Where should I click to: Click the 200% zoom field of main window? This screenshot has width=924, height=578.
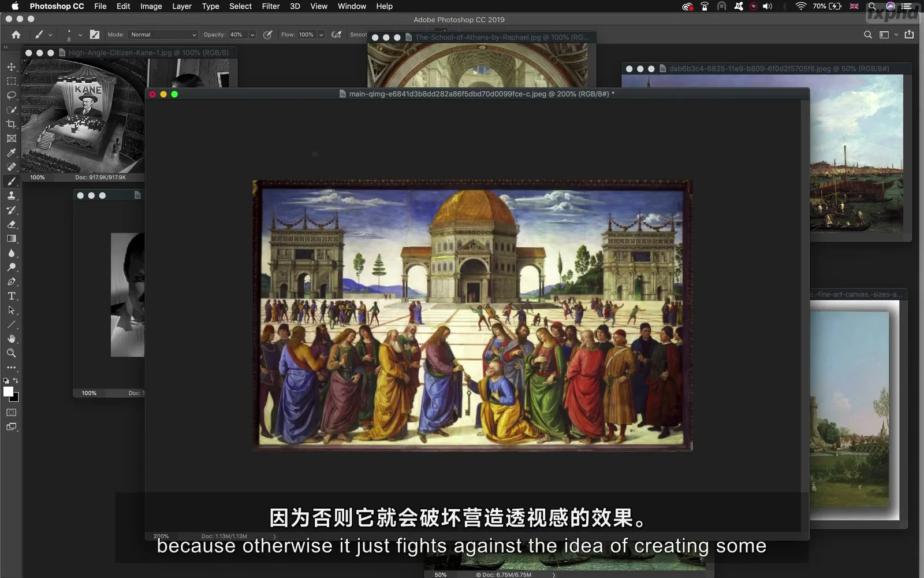point(161,536)
